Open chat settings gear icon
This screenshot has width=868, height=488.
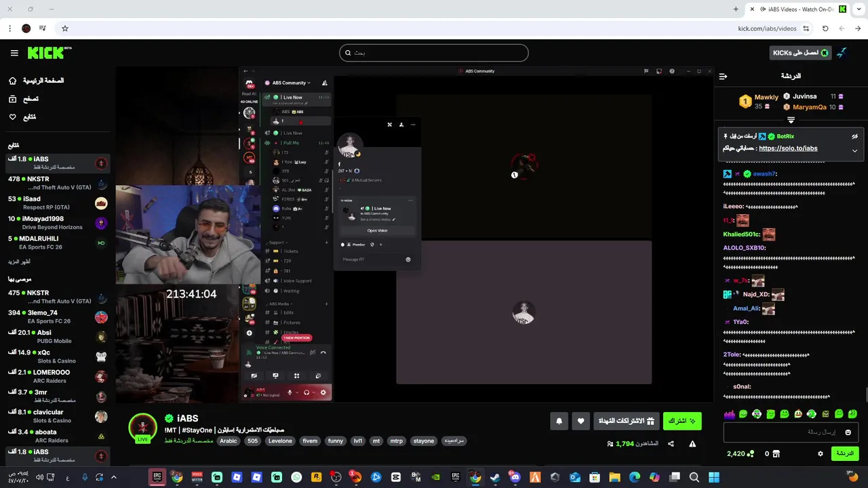[821, 453]
